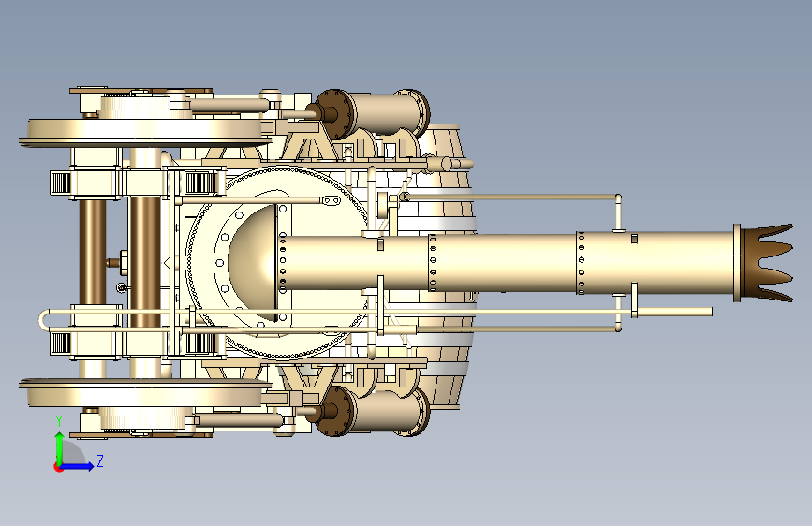The width and height of the screenshot is (812, 526).
Task: Click the green Y axis arrow on triad
Action: coord(60,448)
